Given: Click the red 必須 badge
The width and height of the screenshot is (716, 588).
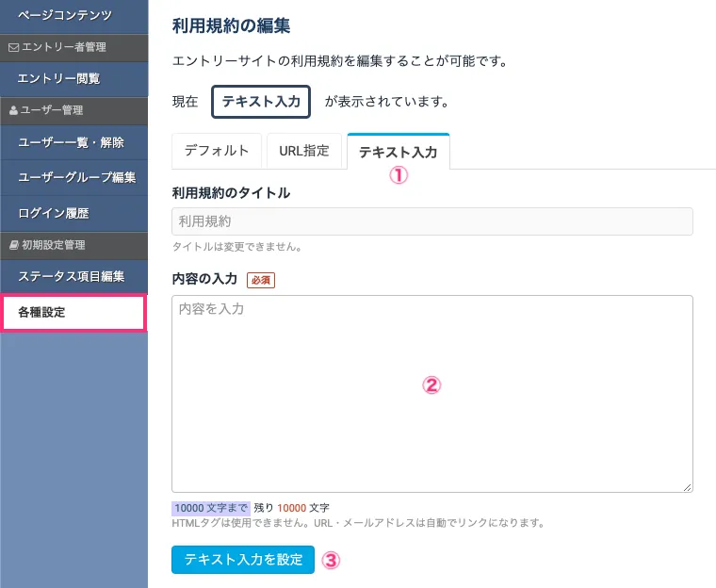Looking at the screenshot, I should pyautogui.click(x=260, y=280).
